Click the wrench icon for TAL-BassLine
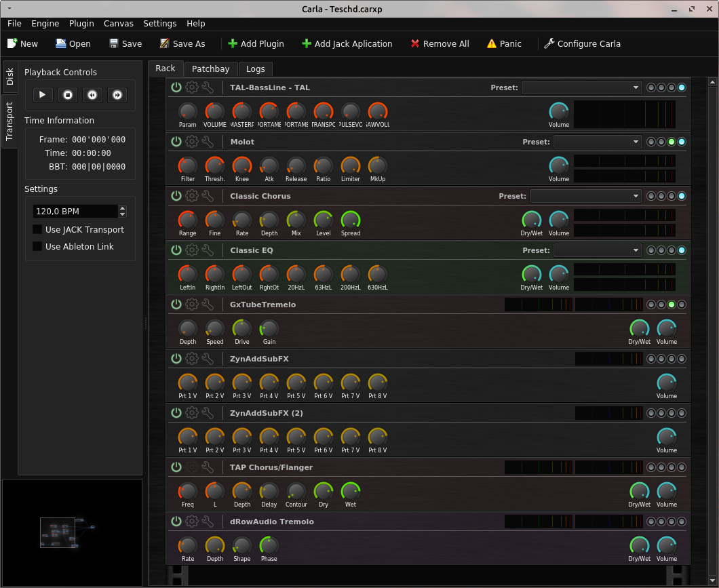Image resolution: width=719 pixels, height=588 pixels. [208, 87]
